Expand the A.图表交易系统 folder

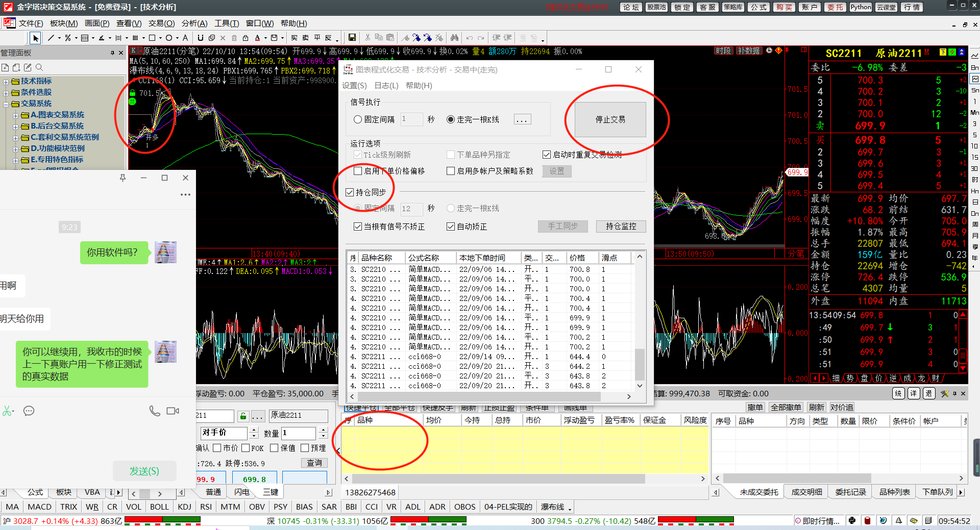16,116
